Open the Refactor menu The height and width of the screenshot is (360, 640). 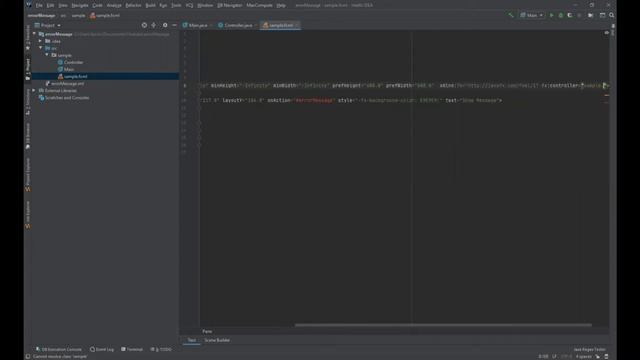click(x=133, y=5)
